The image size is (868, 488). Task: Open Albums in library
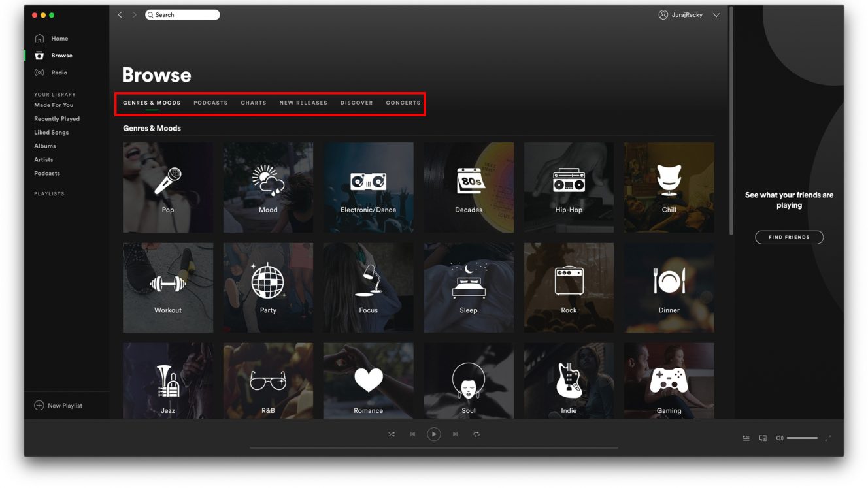pos(45,146)
